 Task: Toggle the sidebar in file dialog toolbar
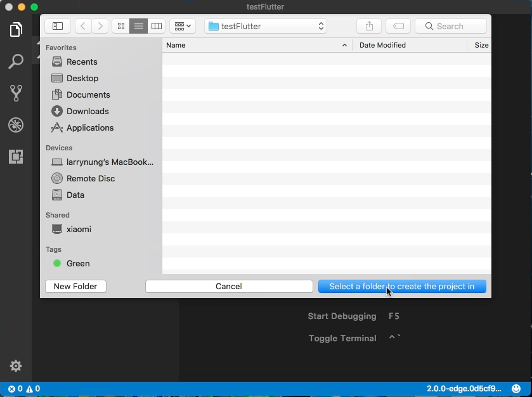(x=58, y=26)
